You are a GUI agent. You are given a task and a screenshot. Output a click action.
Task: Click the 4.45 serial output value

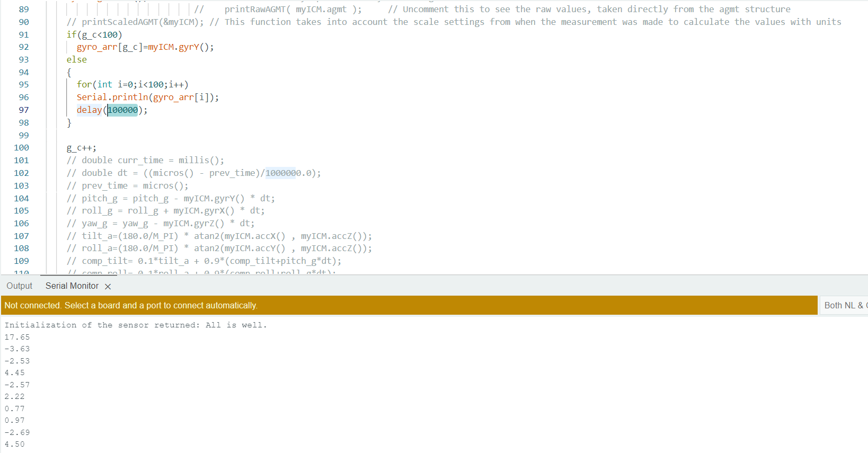[15, 373]
